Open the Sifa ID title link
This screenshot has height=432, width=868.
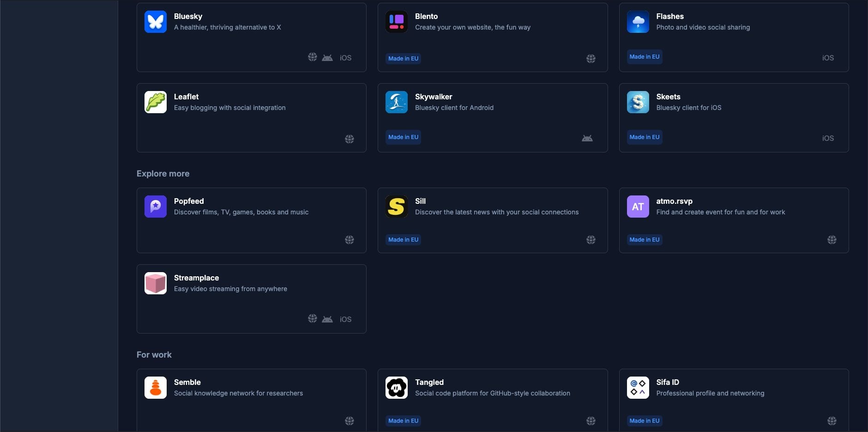pyautogui.click(x=667, y=382)
